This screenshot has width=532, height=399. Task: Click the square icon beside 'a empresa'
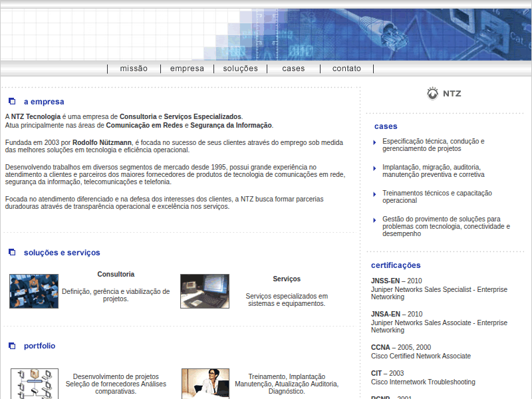click(12, 101)
